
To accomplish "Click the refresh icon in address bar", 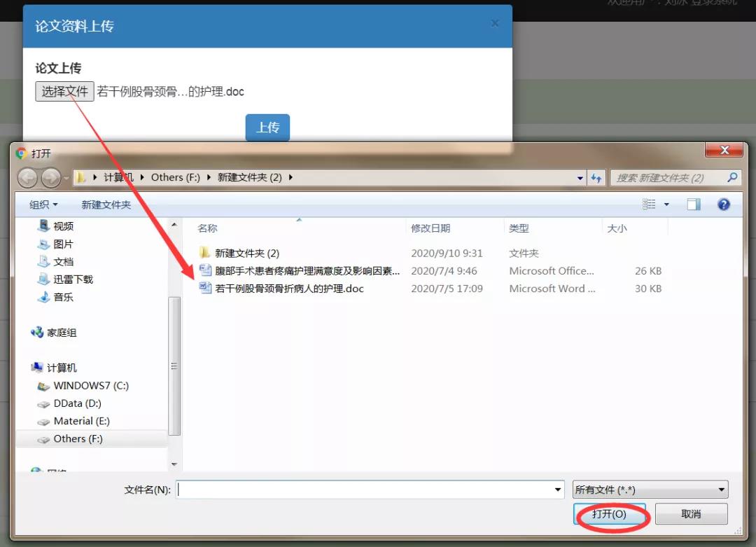I will point(597,177).
